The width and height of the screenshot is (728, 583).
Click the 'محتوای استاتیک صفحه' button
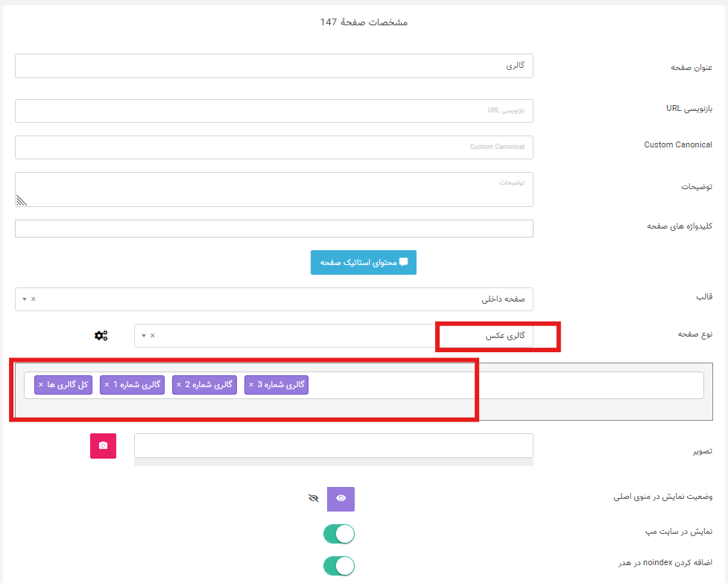pos(364,263)
